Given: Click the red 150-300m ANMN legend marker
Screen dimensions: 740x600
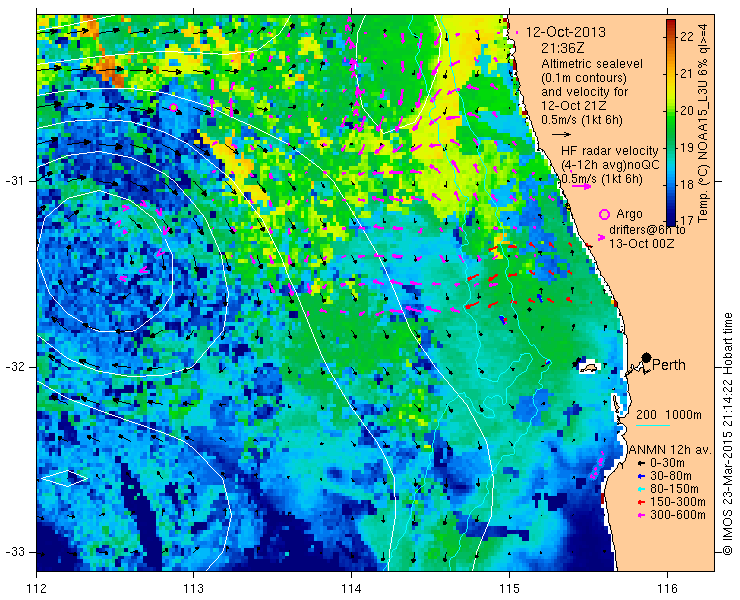Looking at the screenshot, I should coord(640,502).
